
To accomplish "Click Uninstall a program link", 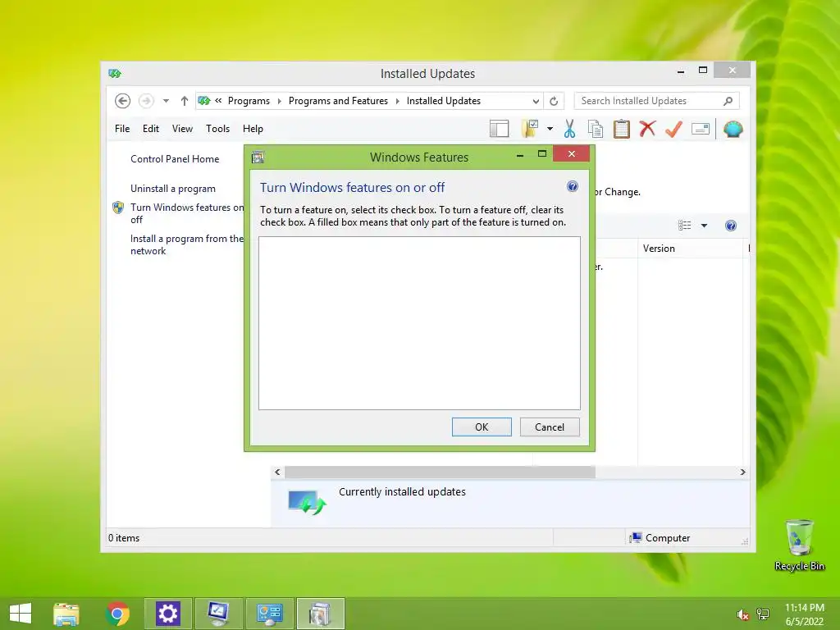I will coord(172,189).
